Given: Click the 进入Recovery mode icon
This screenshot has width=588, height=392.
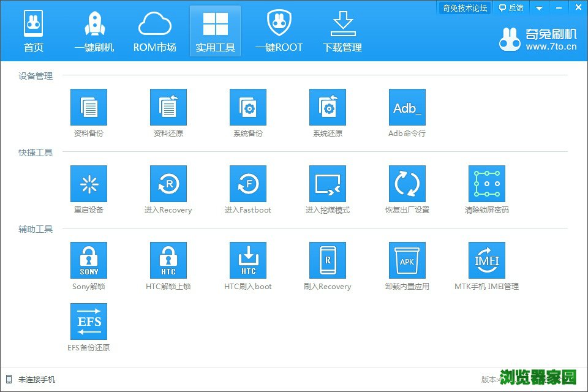Looking at the screenshot, I should (x=168, y=184).
